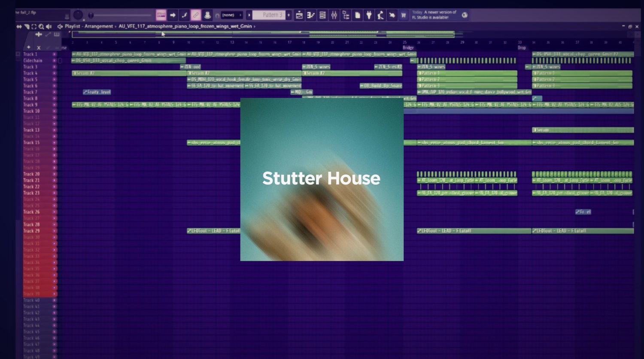Select the Serum clip on Track 13

click(583, 130)
